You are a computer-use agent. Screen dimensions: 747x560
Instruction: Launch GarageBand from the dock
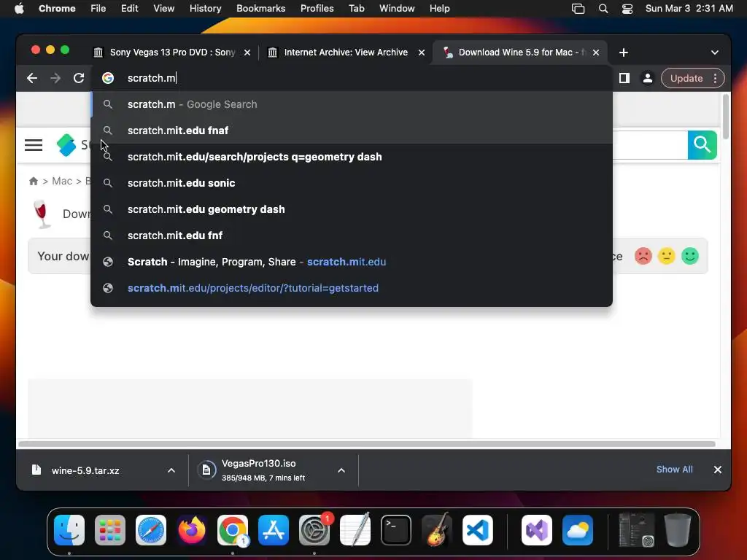coord(437,529)
